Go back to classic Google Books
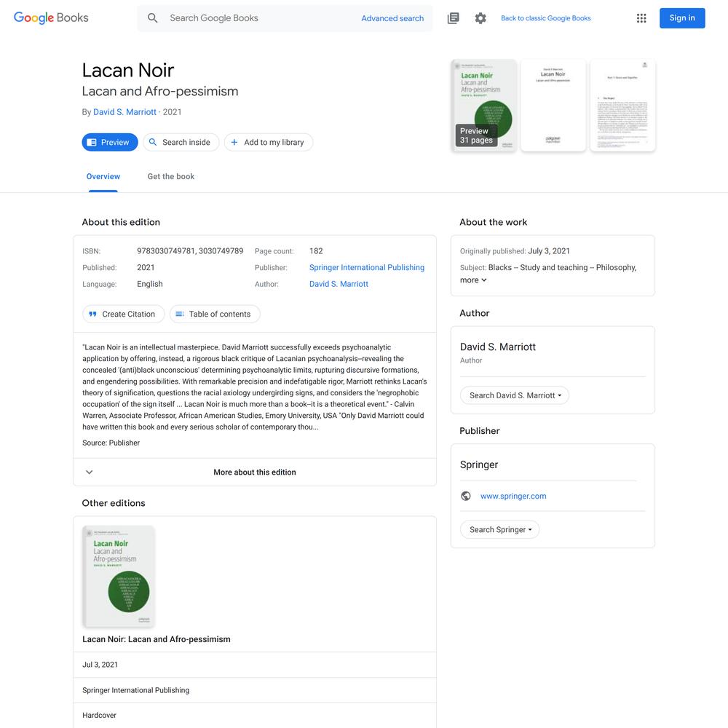The image size is (728, 728). pos(545,18)
